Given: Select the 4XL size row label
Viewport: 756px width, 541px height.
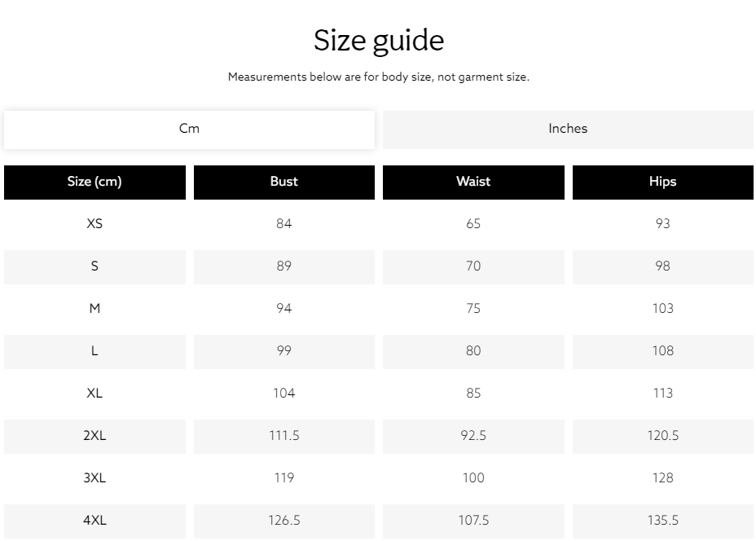Looking at the screenshot, I should click(94, 521).
